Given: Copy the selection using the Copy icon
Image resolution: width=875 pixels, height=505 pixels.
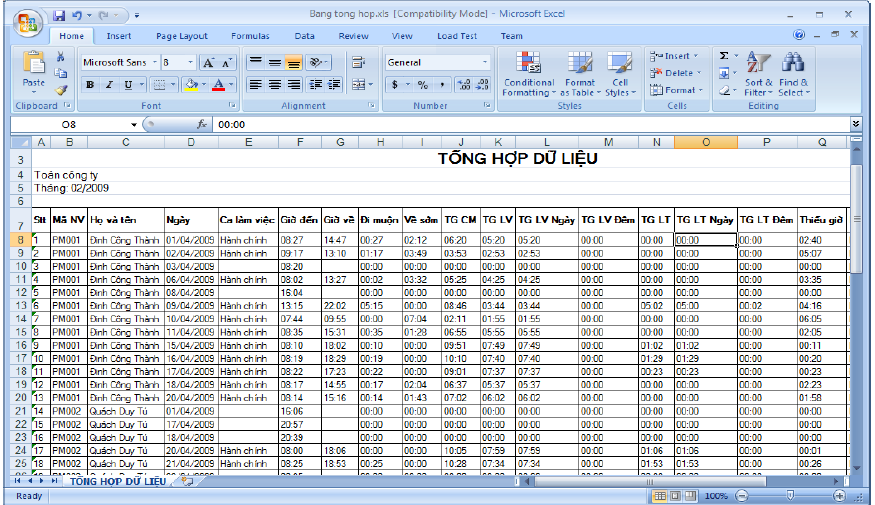Looking at the screenshot, I should pos(61,73).
